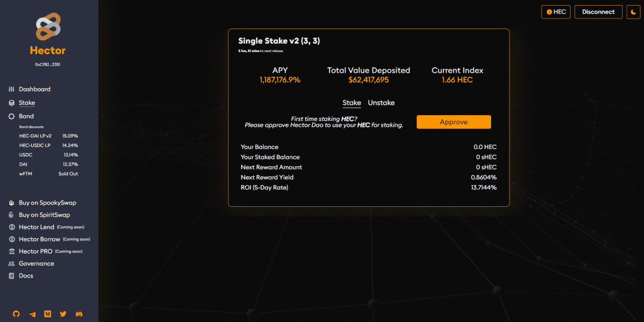644x322 pixels.
Task: Open the DAI bond at 12.37%
Action: 48,164
